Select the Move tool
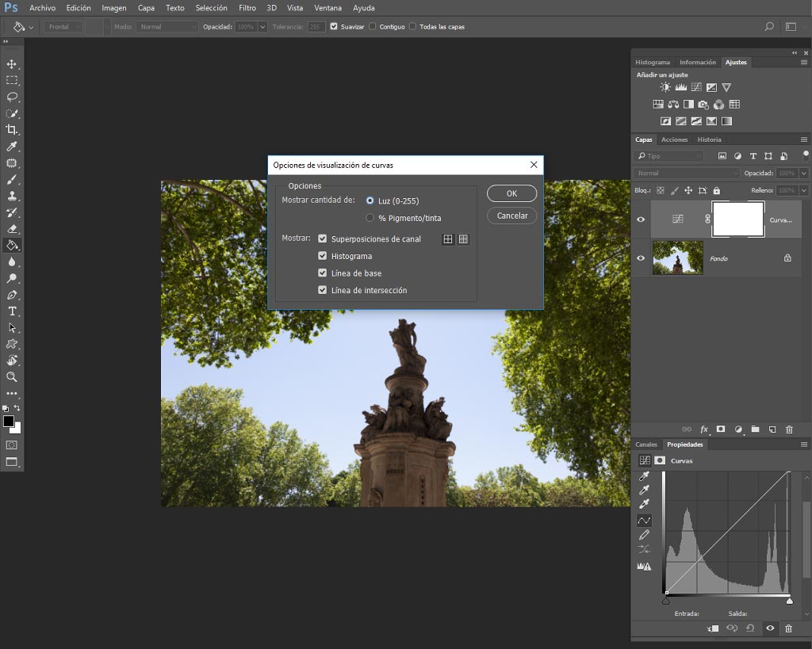 11,64
